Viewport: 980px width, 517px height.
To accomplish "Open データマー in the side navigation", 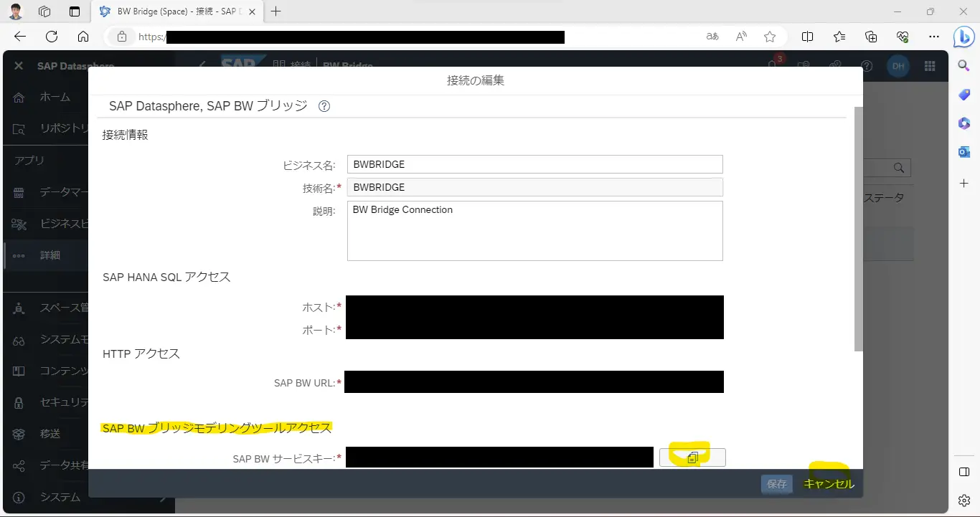I will (46, 192).
